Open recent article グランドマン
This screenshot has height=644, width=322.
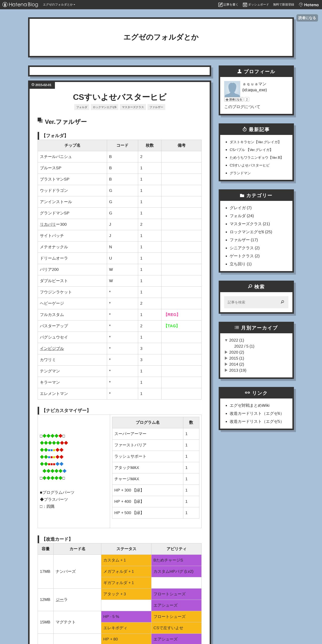(x=240, y=173)
